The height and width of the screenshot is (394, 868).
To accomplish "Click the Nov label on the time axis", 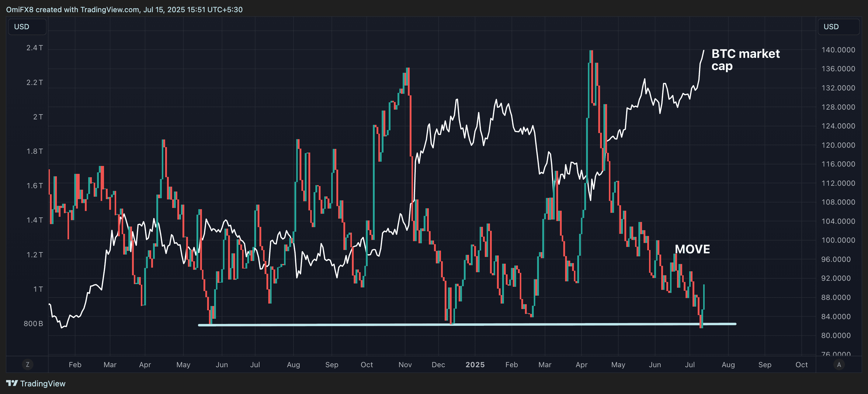I will [x=405, y=365].
